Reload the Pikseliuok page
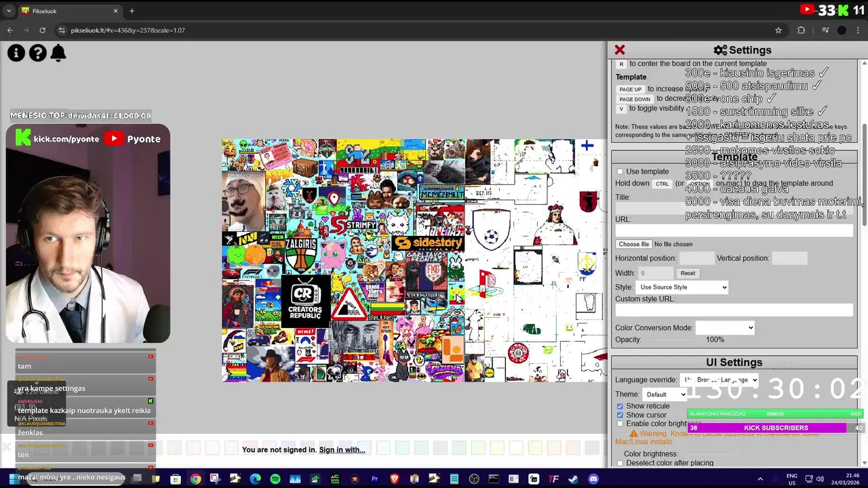868x488 pixels. pyautogui.click(x=42, y=30)
